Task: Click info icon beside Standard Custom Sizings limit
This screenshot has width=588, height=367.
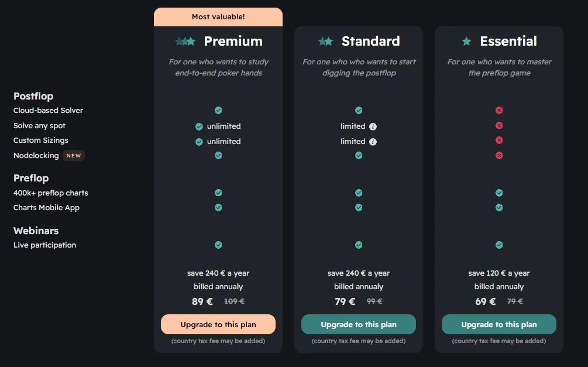Action: (x=373, y=142)
